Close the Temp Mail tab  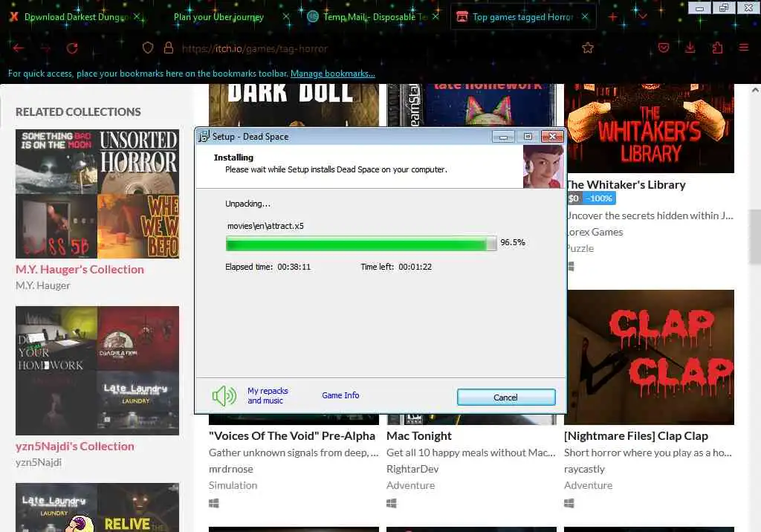click(x=435, y=17)
